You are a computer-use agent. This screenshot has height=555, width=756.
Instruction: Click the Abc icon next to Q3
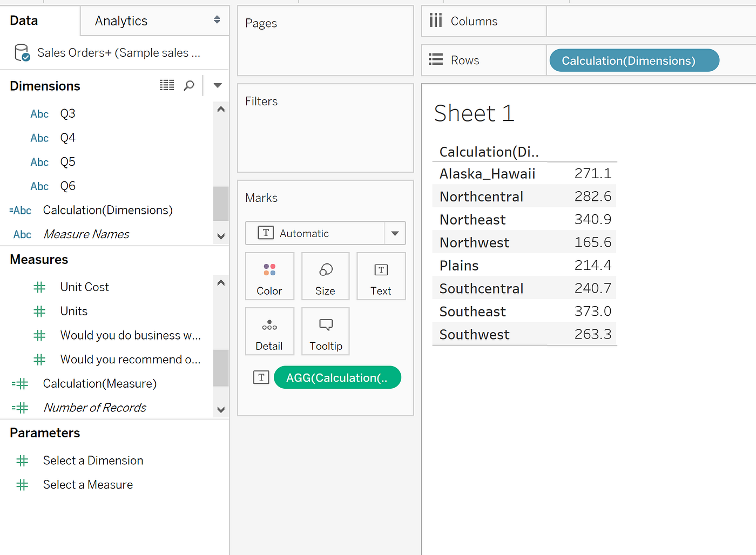tap(39, 113)
